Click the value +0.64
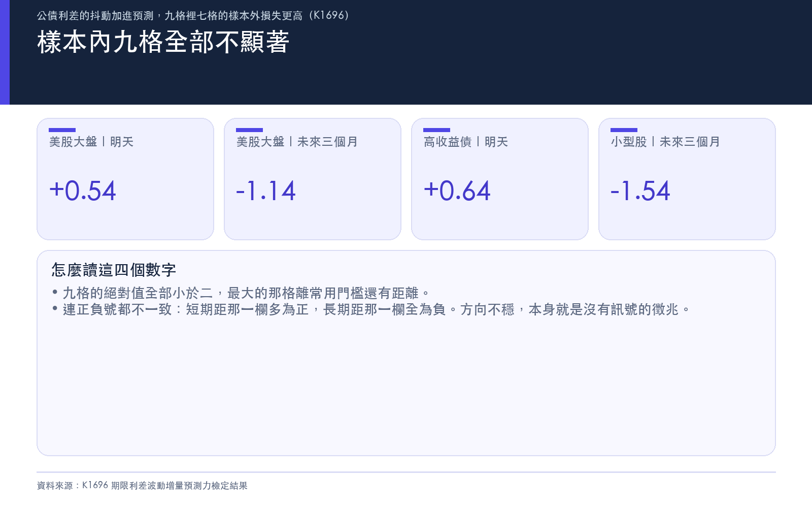Viewport: 812px width, 508px height. tap(457, 191)
